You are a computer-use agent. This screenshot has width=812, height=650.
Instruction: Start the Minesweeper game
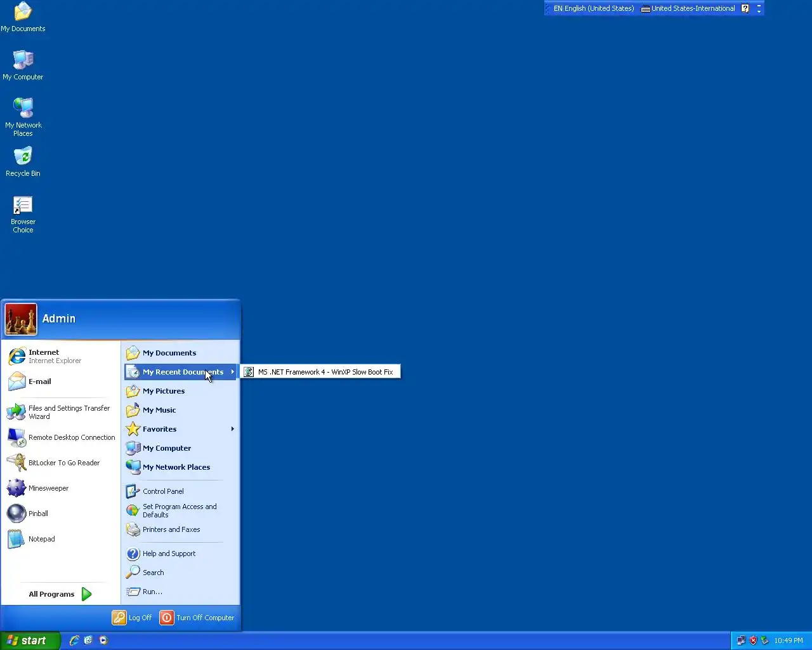click(x=62, y=488)
